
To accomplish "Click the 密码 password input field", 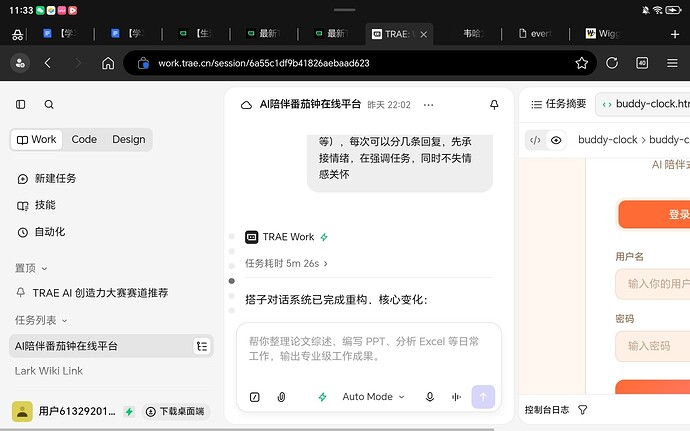I will pos(653,346).
